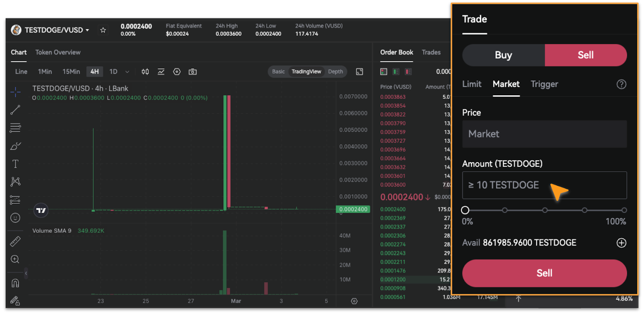Viewport: 644px width, 314px height.
Task: Set chart interval to 15Min
Action: click(x=71, y=72)
